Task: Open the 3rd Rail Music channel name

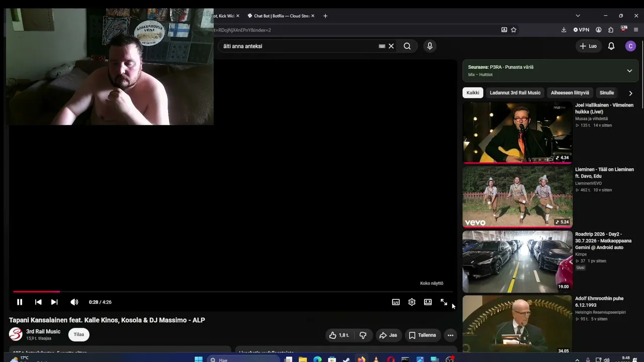Action: [43, 331]
